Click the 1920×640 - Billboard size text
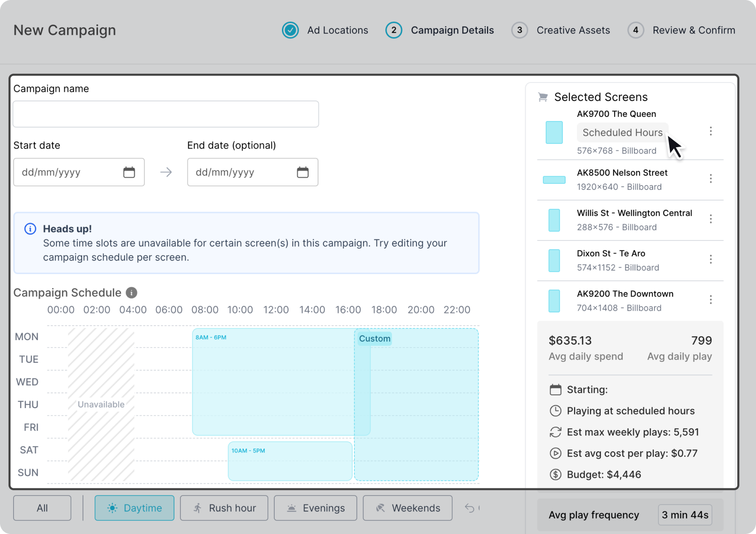Image resolution: width=756 pixels, height=534 pixels. [x=619, y=187]
